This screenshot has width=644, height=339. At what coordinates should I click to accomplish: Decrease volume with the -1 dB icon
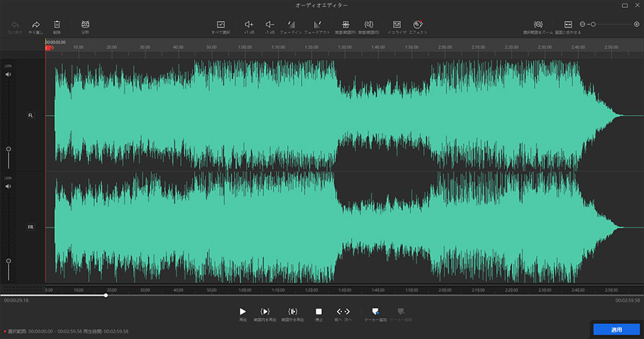coord(269,25)
